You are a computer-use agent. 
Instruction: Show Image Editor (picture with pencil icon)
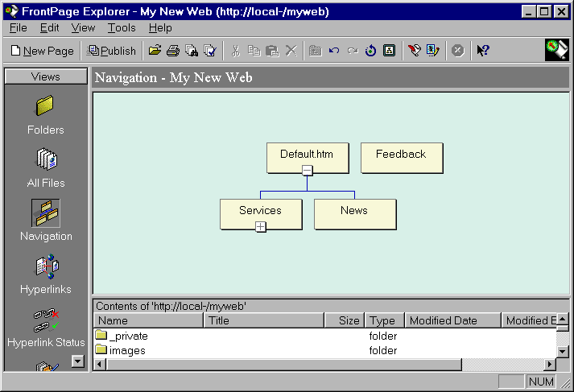tap(432, 51)
